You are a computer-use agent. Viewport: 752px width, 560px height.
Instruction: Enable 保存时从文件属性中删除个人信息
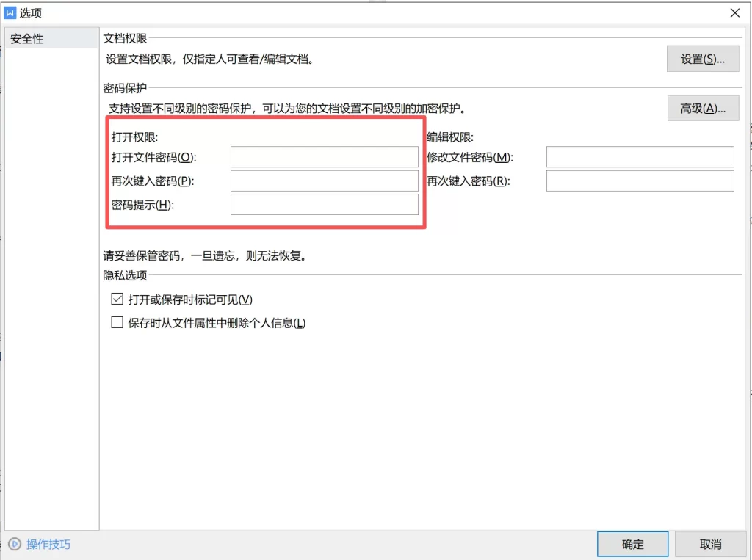pyautogui.click(x=117, y=321)
